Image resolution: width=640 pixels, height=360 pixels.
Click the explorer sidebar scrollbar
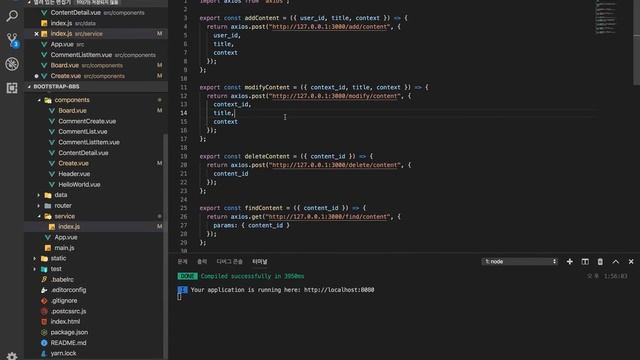click(x=165, y=245)
